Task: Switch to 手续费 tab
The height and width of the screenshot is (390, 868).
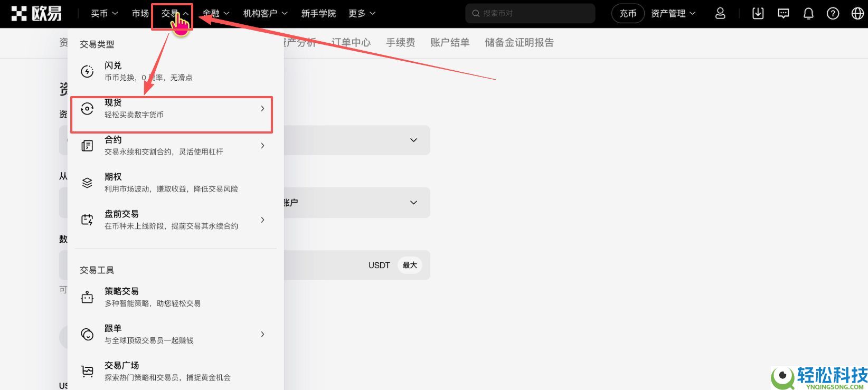Action: (400, 43)
